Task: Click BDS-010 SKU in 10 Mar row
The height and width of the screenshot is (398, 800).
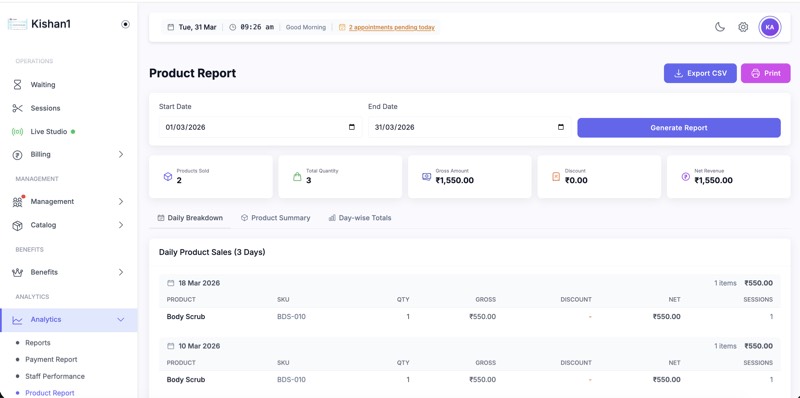Action: click(291, 380)
